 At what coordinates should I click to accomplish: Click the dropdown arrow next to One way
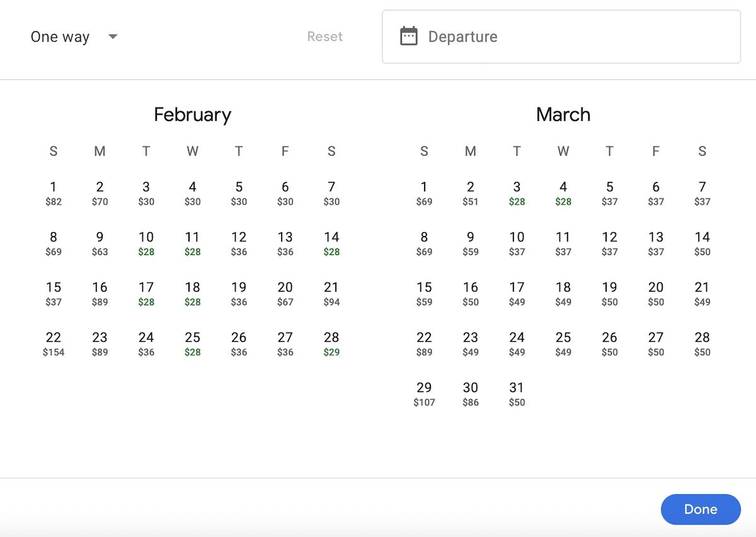pos(113,37)
